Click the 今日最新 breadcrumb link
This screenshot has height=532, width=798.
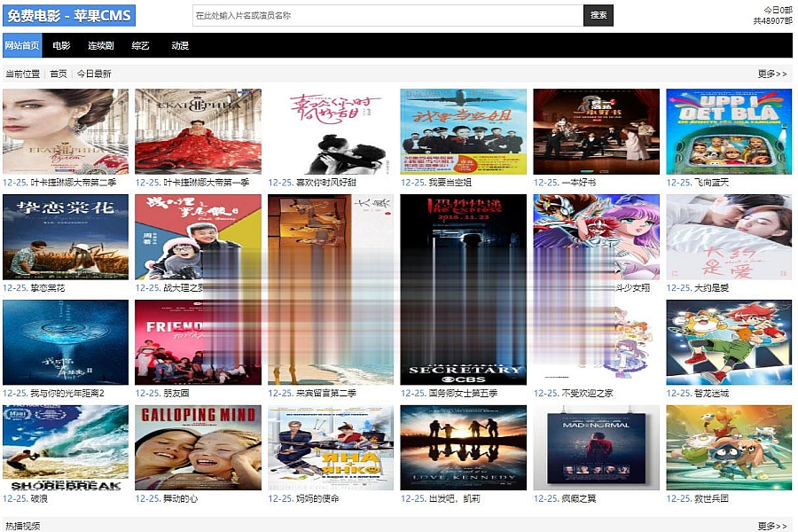[x=94, y=74]
